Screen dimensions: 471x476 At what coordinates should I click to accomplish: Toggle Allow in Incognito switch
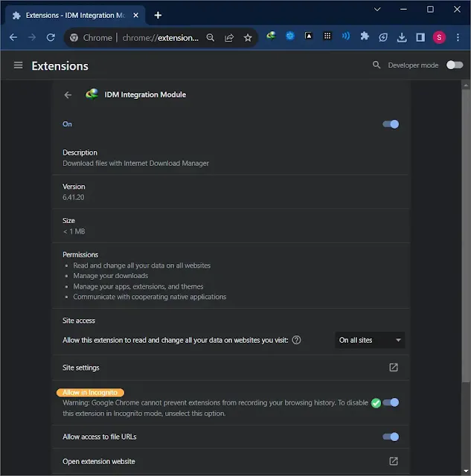pyautogui.click(x=391, y=402)
